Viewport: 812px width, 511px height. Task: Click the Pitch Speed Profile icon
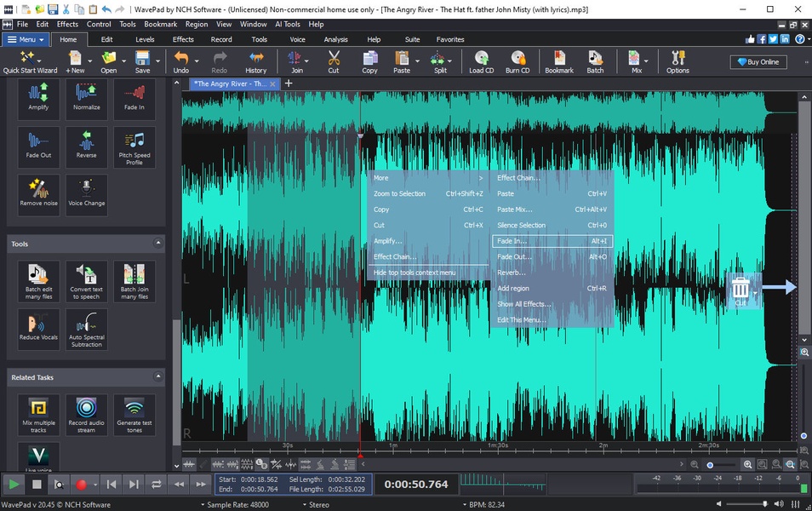point(134,146)
